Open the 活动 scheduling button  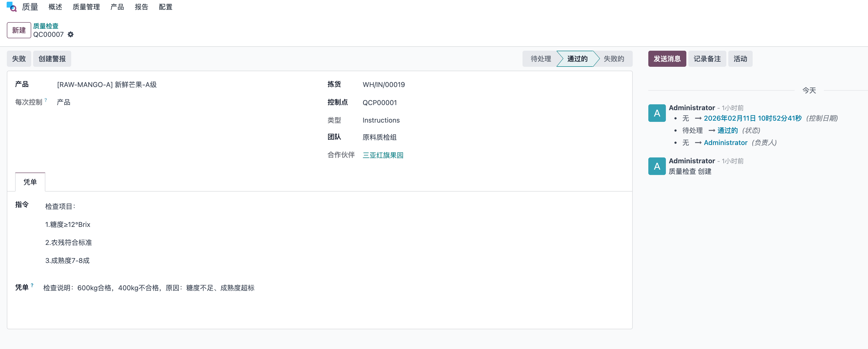740,59
